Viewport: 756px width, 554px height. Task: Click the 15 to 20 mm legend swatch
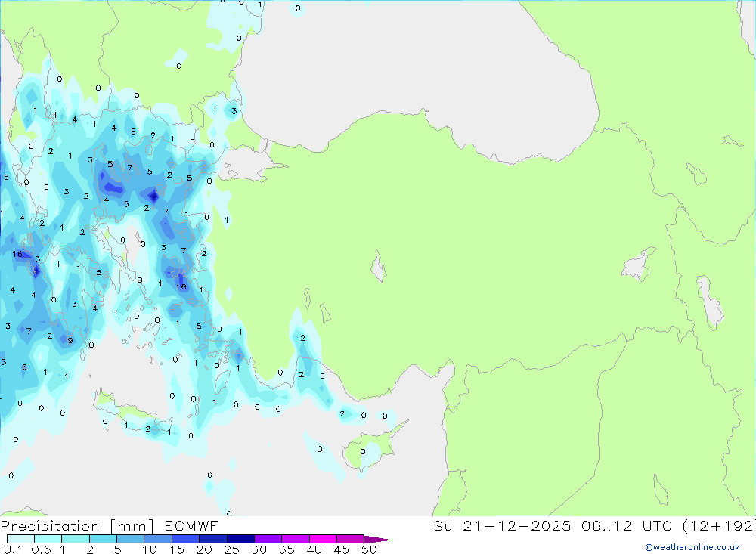point(186,539)
